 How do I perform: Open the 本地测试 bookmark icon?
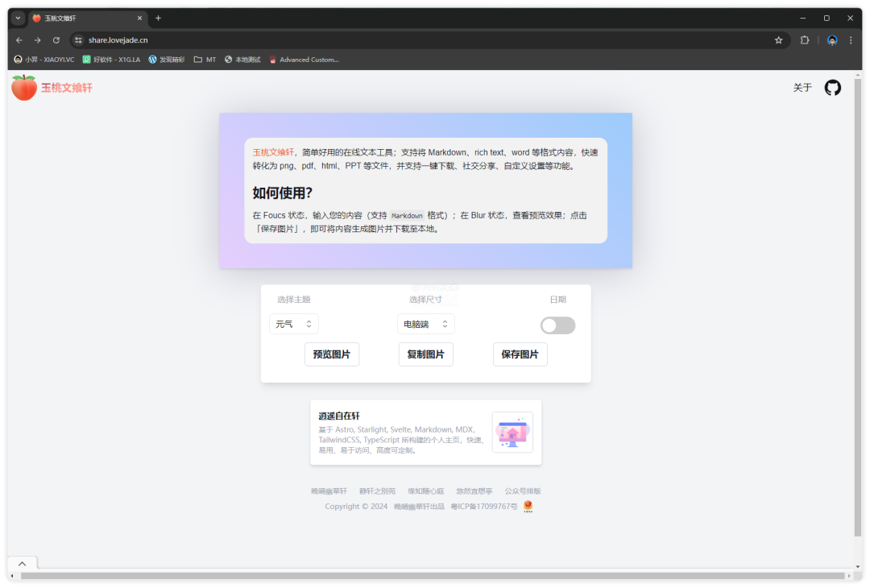click(x=229, y=59)
